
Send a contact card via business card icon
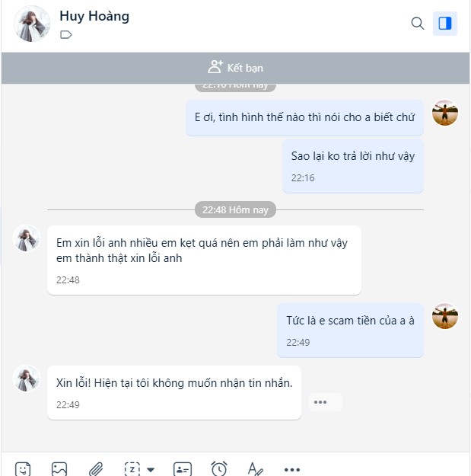[183, 469]
